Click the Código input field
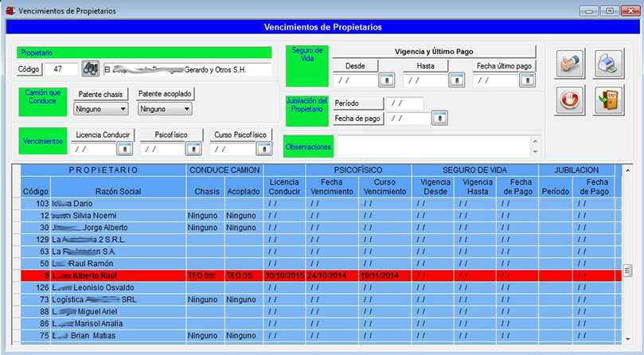 point(60,69)
